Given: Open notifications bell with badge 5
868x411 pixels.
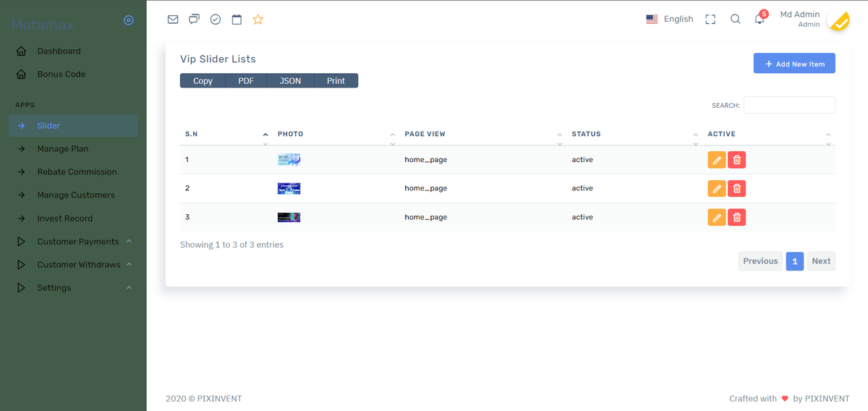Looking at the screenshot, I should [759, 19].
